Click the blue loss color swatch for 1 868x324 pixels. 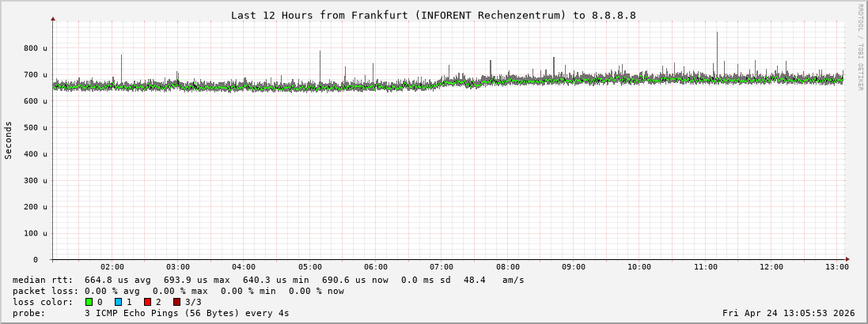click(118, 302)
